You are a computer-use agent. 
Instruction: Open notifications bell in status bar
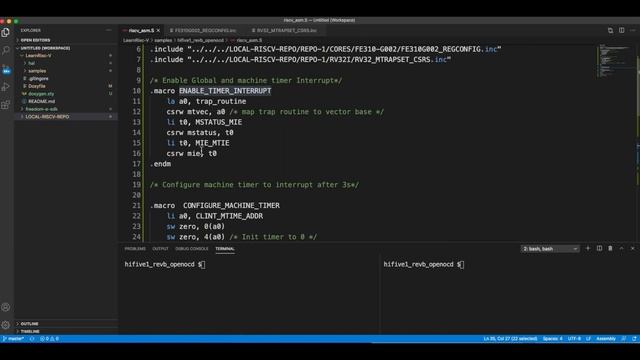[x=634, y=339]
